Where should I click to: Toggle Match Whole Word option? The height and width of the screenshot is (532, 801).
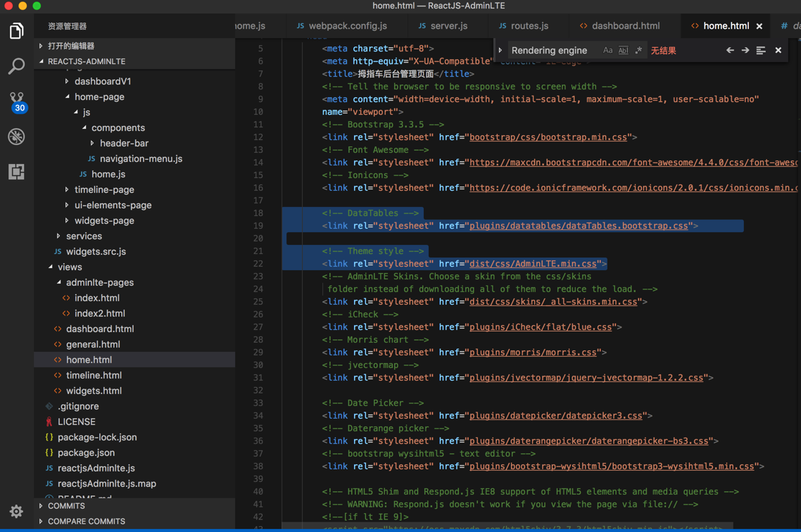click(623, 51)
